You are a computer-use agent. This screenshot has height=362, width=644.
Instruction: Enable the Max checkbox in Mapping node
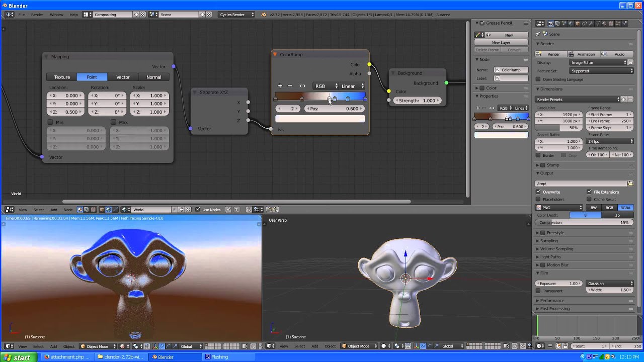click(x=113, y=122)
